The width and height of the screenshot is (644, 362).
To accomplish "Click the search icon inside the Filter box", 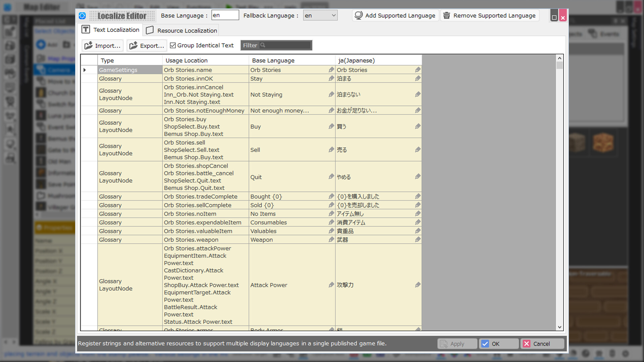I will tap(263, 45).
